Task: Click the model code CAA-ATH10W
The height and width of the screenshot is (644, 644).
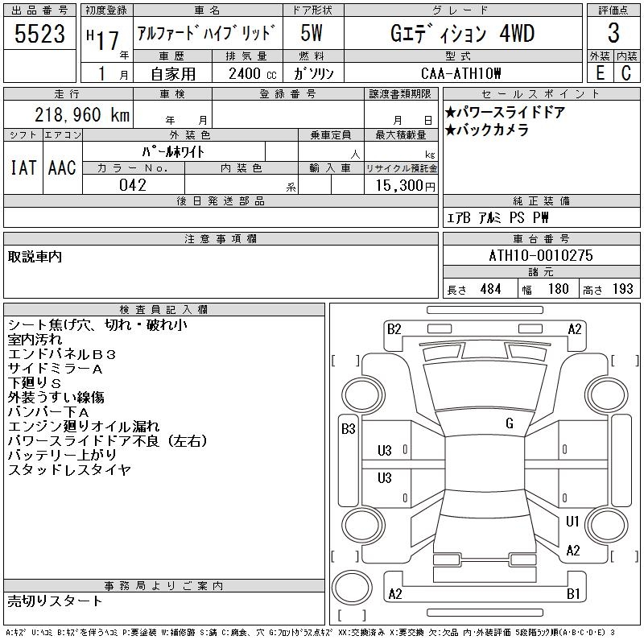Action: (x=461, y=73)
